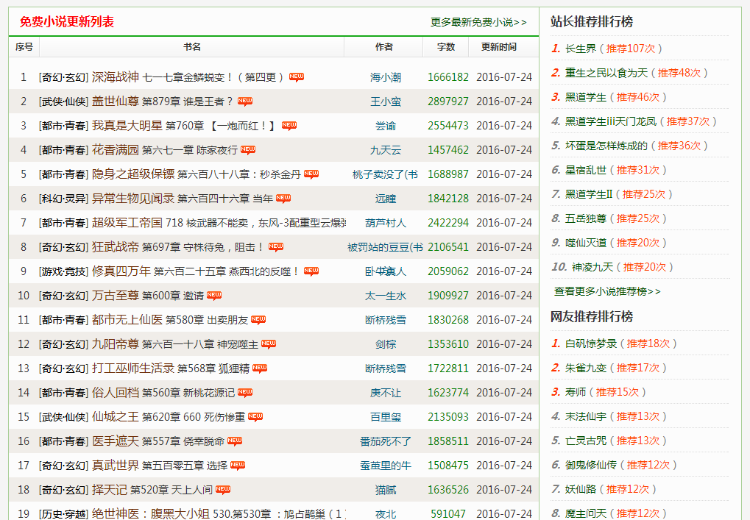Open chapter 第600章 邀请
This screenshot has height=520, width=750.
(173, 296)
